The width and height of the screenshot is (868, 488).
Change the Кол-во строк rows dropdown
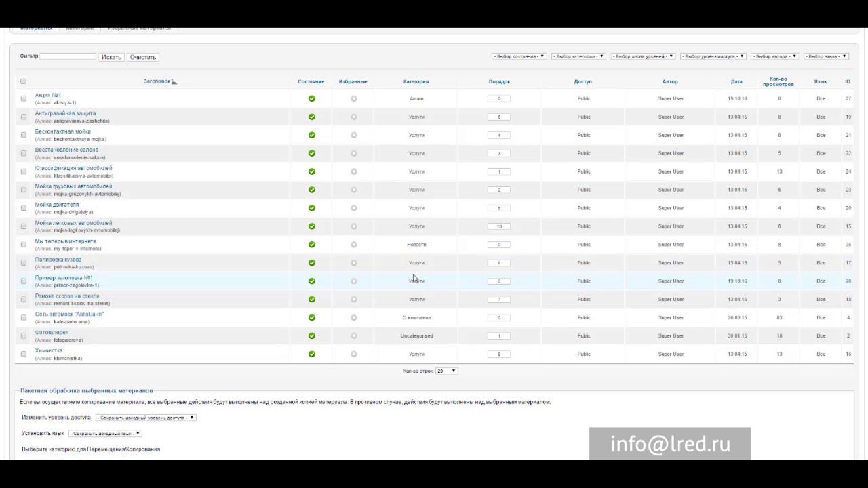pos(447,371)
